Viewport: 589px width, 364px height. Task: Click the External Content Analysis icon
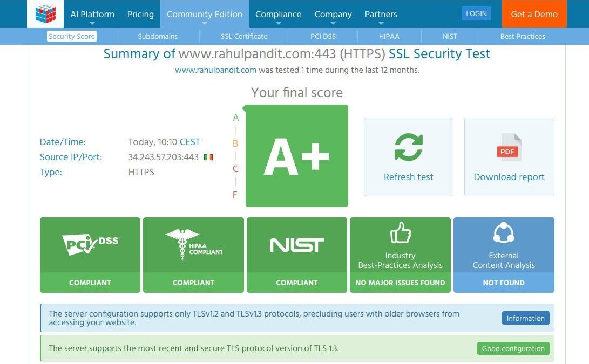click(x=503, y=233)
